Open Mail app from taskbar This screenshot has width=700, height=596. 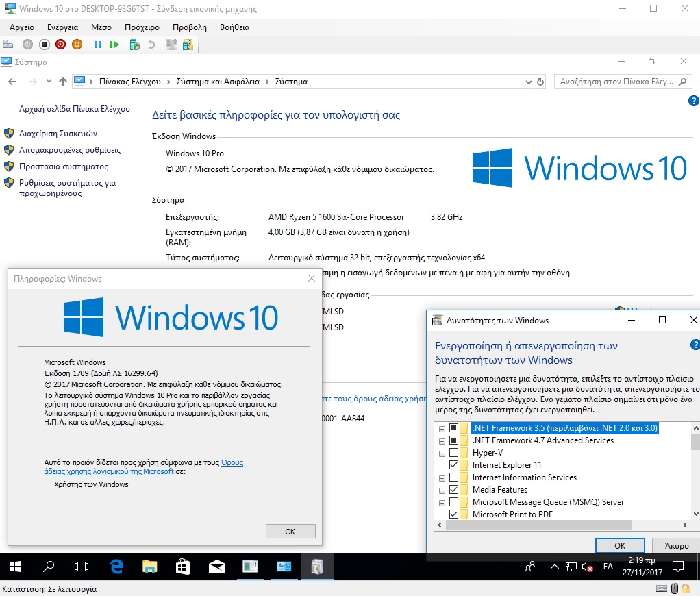tap(217, 567)
